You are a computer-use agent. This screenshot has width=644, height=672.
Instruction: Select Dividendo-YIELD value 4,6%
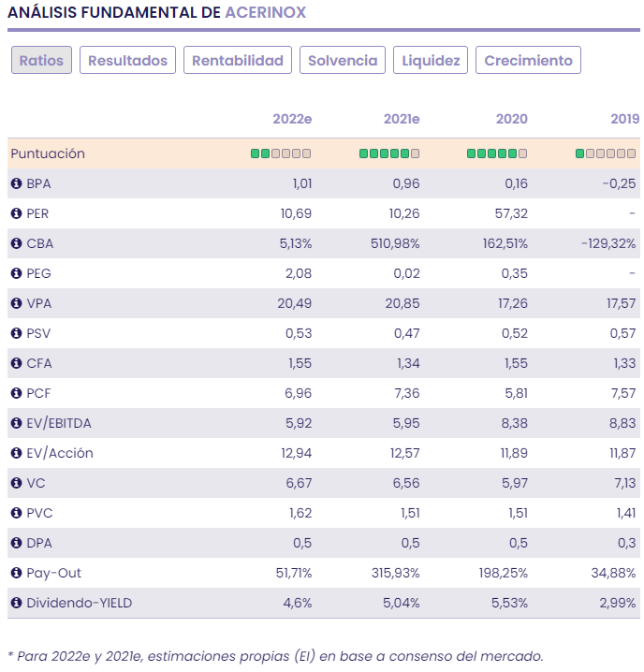pyautogui.click(x=298, y=603)
